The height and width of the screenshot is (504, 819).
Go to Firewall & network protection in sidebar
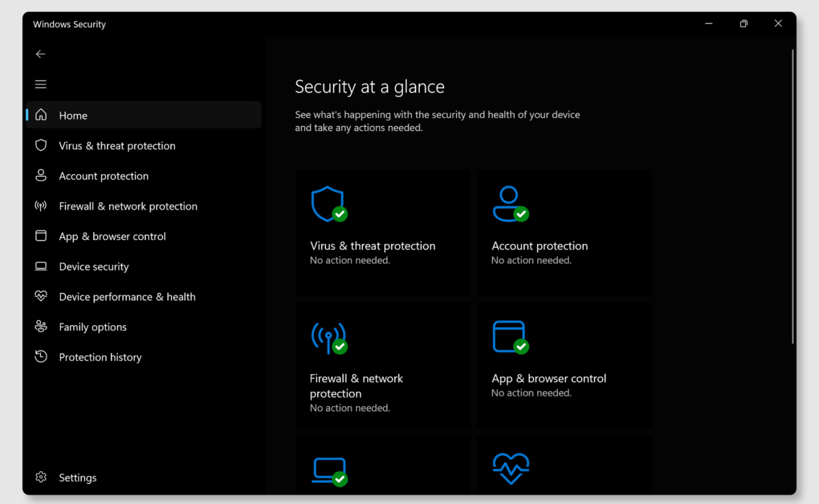[144, 206]
